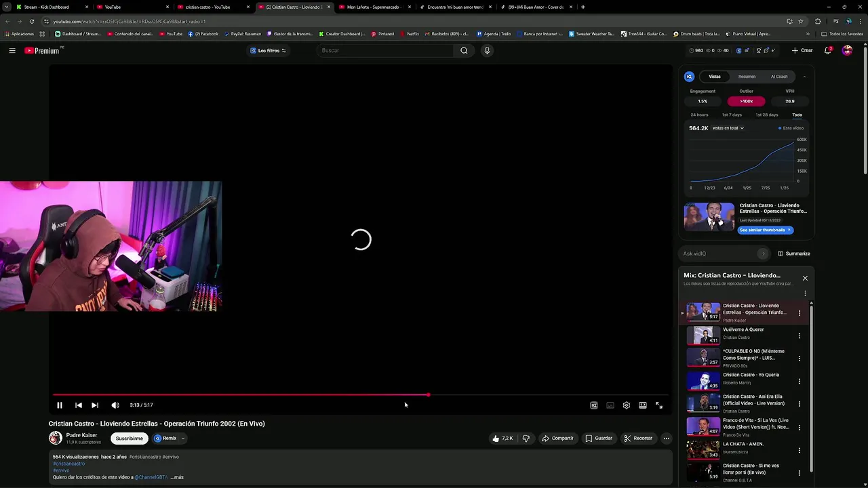Reload the browser page
Viewport: 868px width, 488px height.
click(31, 21)
